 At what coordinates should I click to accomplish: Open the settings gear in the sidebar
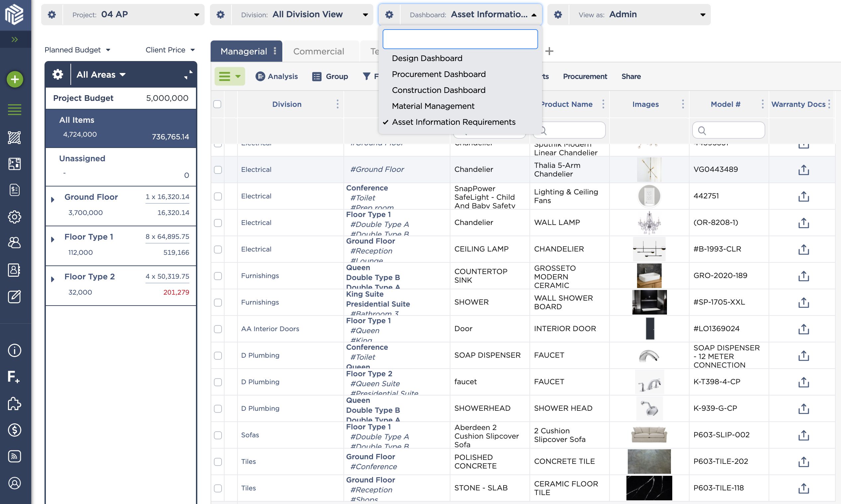pos(14,217)
